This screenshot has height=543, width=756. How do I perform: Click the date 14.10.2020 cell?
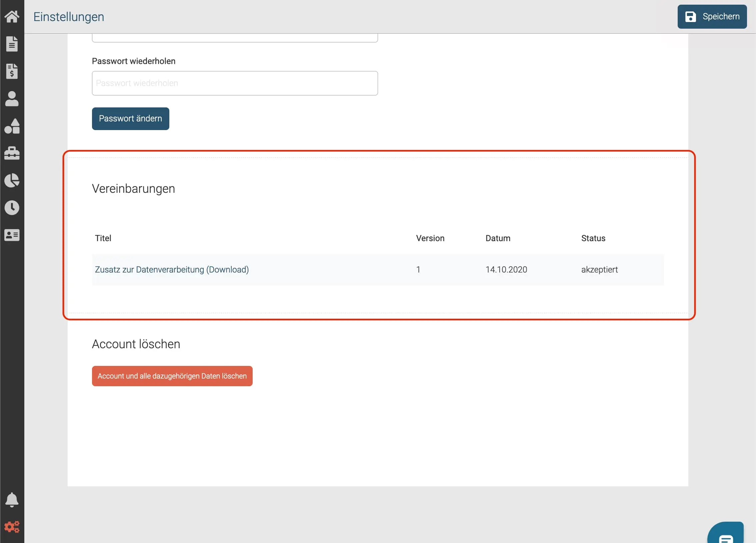coord(506,269)
